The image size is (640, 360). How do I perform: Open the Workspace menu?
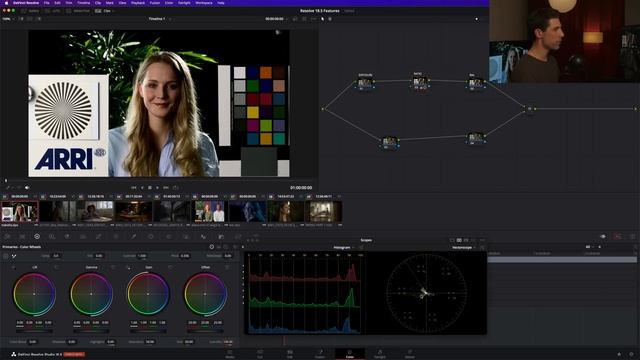click(x=204, y=2)
